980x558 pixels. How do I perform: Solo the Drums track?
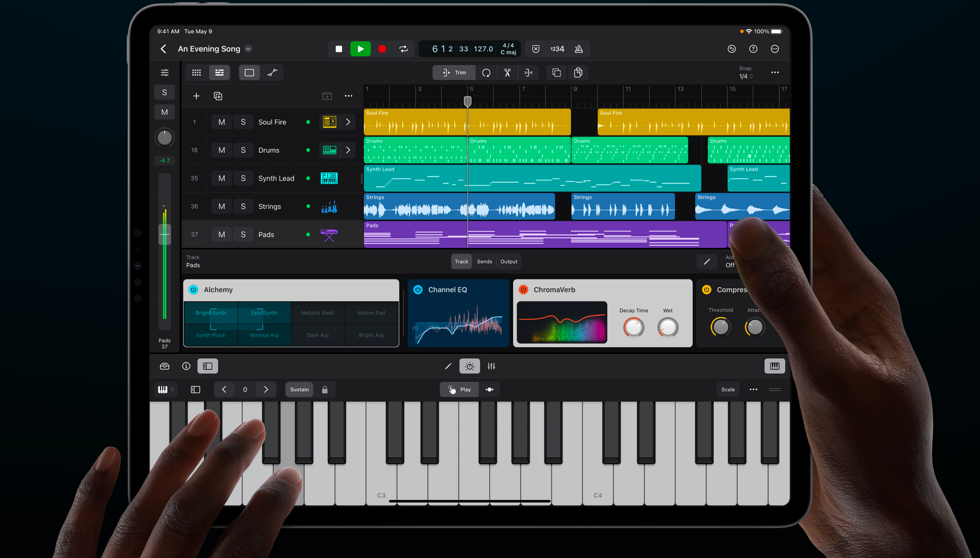click(x=243, y=150)
